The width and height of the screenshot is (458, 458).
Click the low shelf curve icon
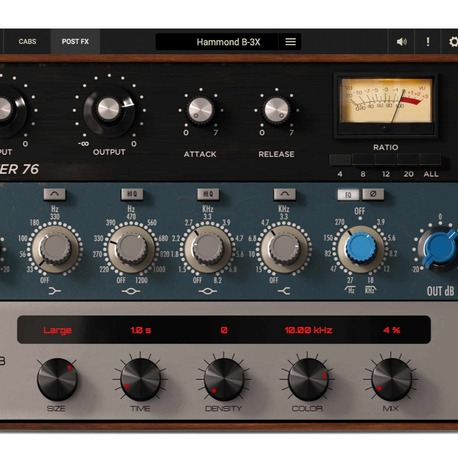pyautogui.click(x=55, y=291)
